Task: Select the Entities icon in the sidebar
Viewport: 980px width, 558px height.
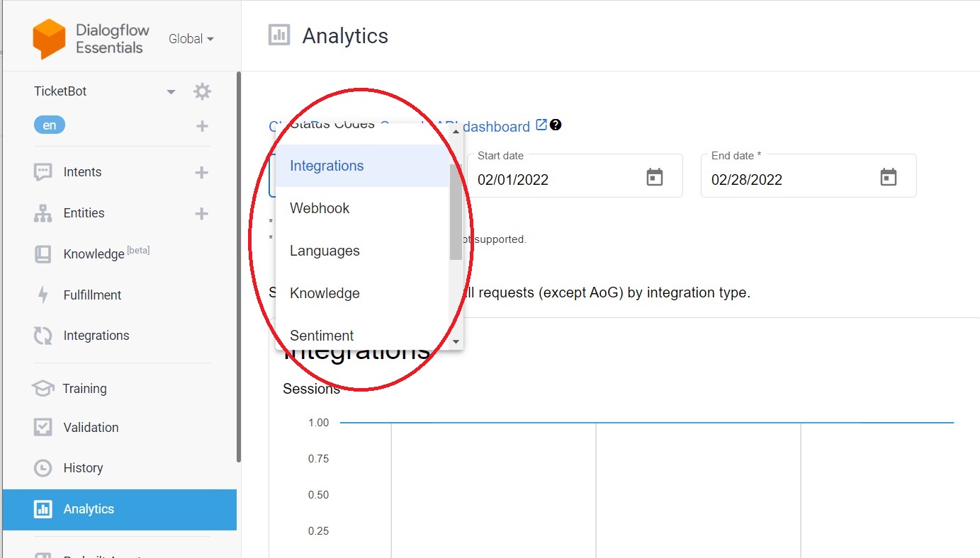Action: click(x=43, y=212)
